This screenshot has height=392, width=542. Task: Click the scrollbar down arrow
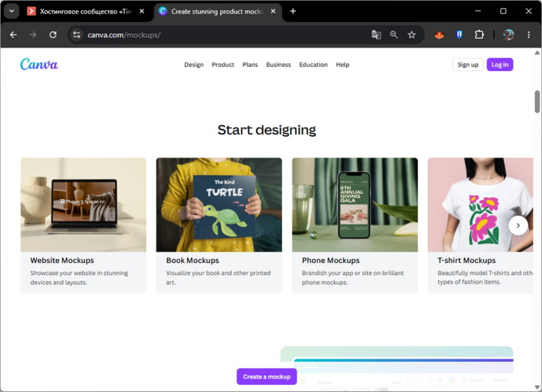pos(537,387)
